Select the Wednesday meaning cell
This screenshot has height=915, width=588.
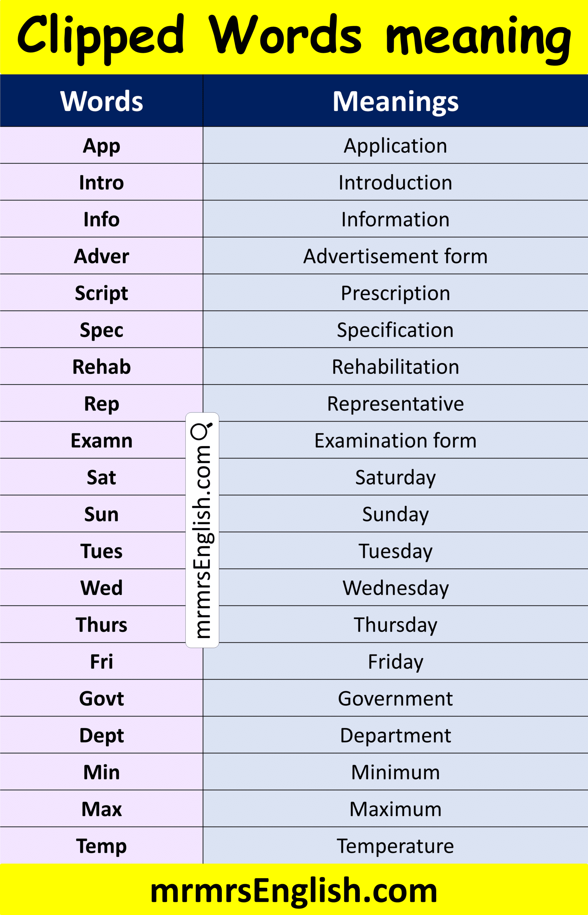(395, 588)
